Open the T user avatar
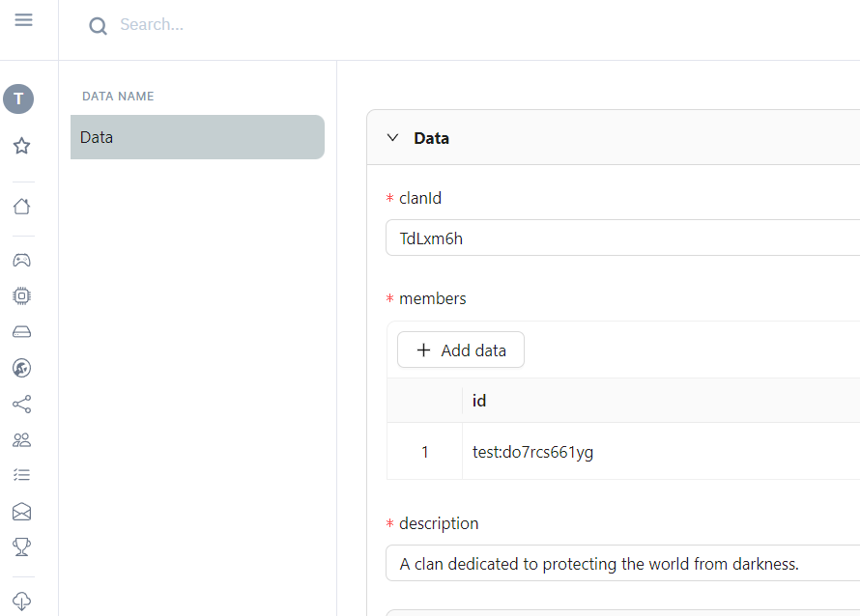 pyautogui.click(x=18, y=99)
